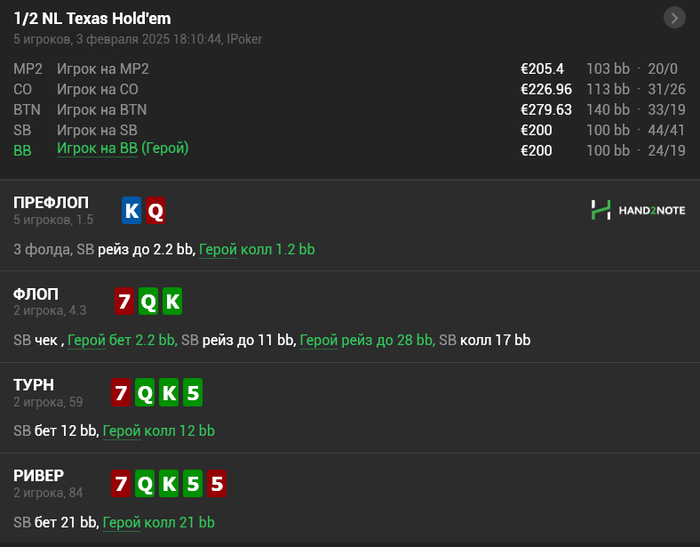Screen dimensions: 700x547
Task: Select the blue K card in the preflop hand
Action: pyautogui.click(x=132, y=210)
